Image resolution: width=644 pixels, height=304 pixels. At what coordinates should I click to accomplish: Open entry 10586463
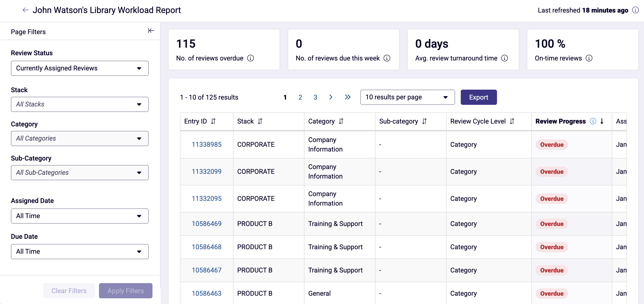[x=206, y=294]
